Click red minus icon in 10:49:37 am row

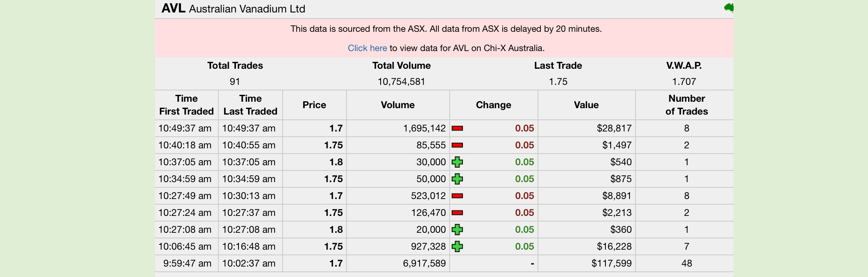pos(457,128)
